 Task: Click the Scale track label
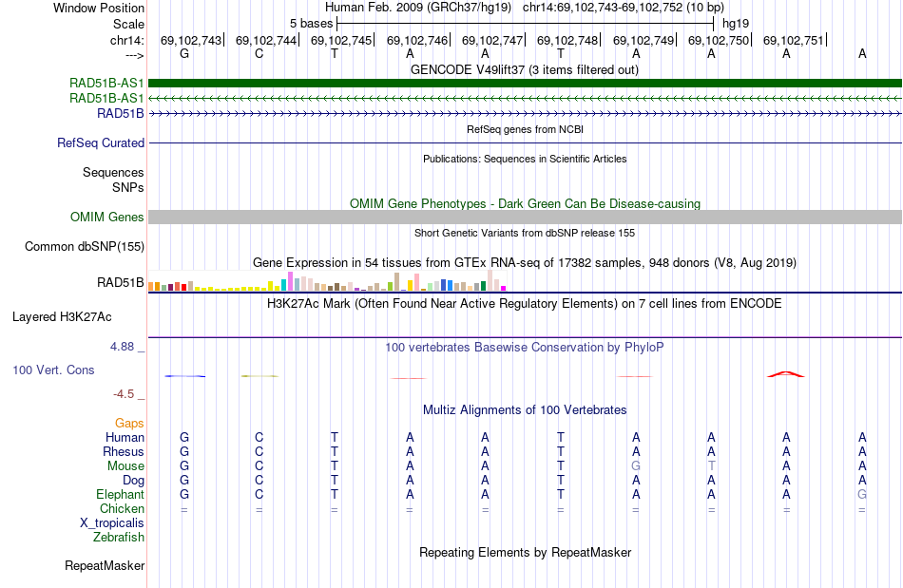point(128,24)
